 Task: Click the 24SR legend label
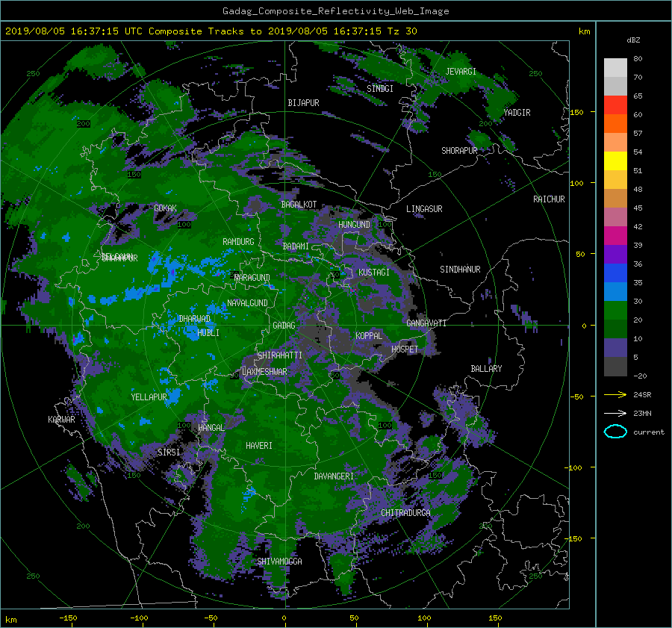click(x=642, y=394)
